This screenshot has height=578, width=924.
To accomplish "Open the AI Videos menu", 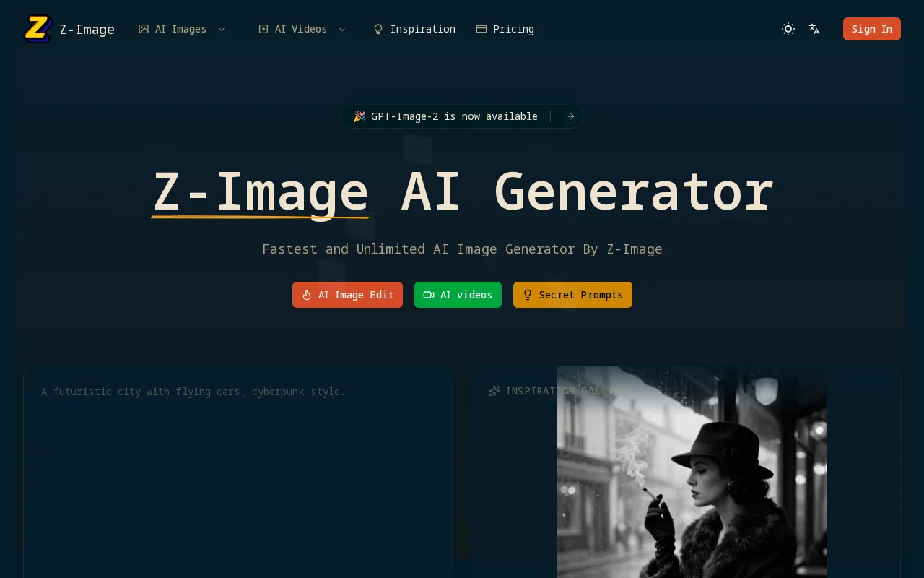I will pyautogui.click(x=302, y=29).
